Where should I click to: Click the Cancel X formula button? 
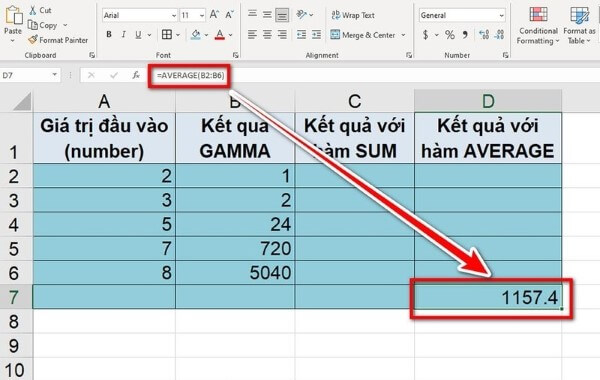[x=91, y=75]
